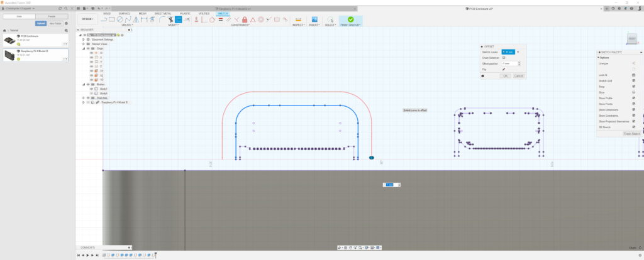Image resolution: width=644 pixels, height=260 pixels.
Task: Open the MODIFY dropdown menu
Action: (173, 25)
